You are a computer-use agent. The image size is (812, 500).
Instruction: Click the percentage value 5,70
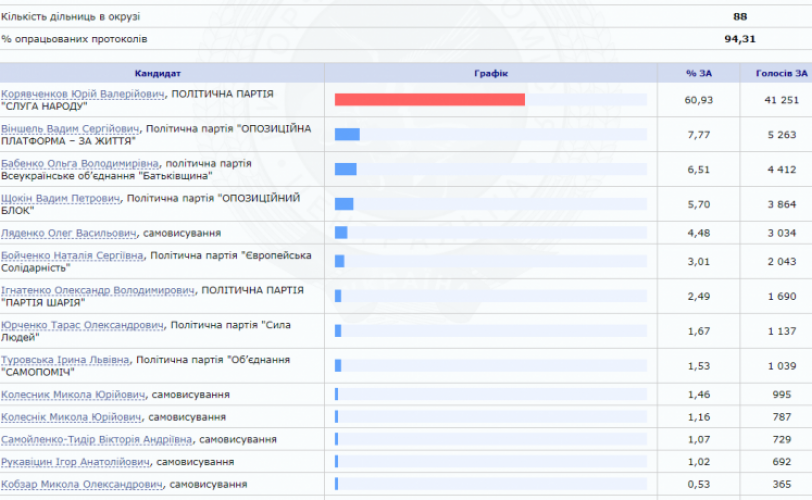(x=699, y=204)
